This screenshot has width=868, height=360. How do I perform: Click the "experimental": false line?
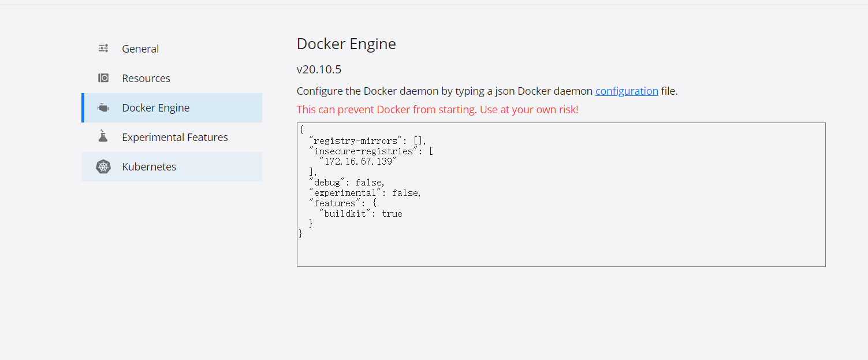[365, 192]
